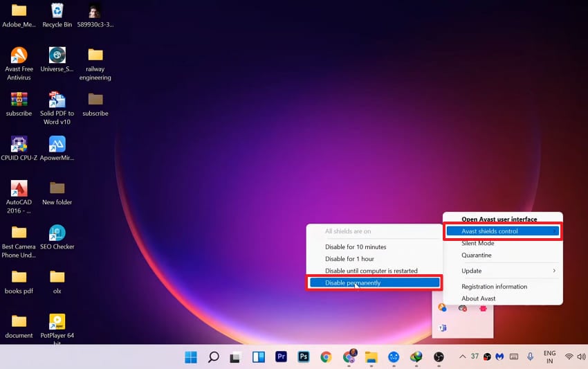The width and height of the screenshot is (588, 369).
Task: Select the SEO Checker shortcut
Action: point(57,237)
